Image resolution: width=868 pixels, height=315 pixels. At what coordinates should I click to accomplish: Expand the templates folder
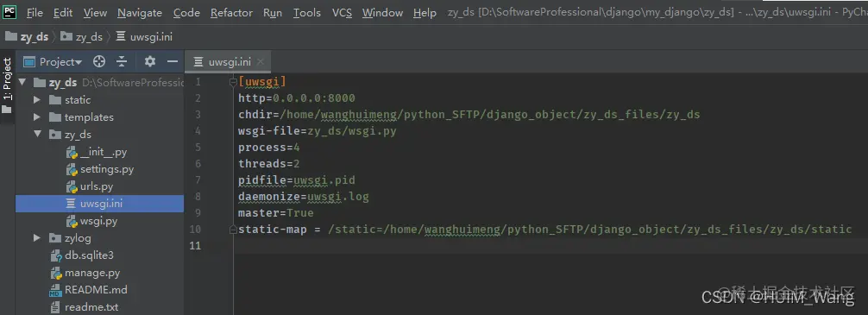point(37,117)
